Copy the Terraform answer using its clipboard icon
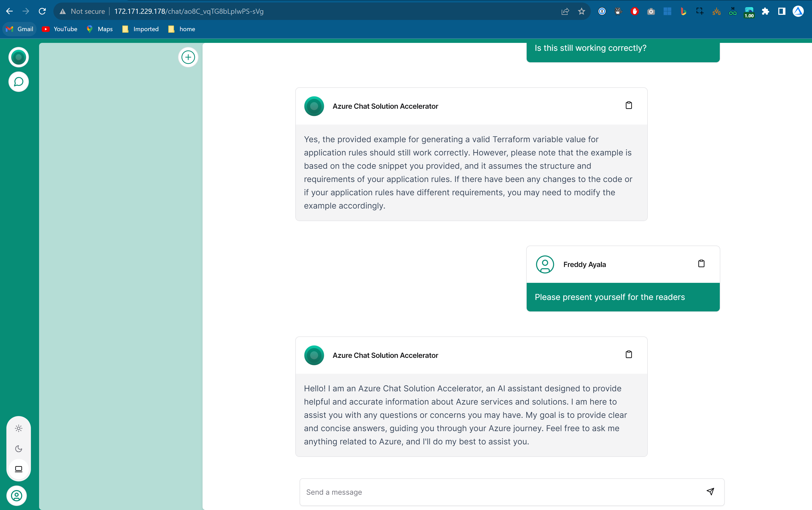The image size is (812, 510). pos(629,105)
